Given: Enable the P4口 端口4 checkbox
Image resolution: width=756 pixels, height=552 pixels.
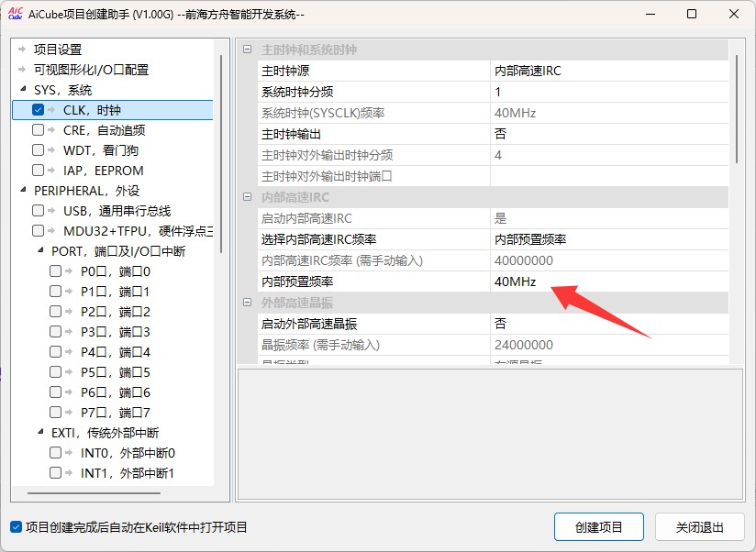Looking at the screenshot, I should (55, 352).
